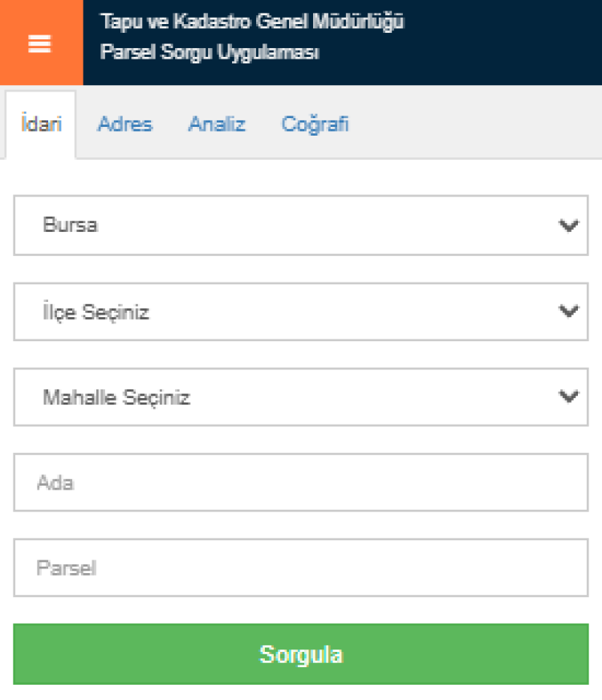The width and height of the screenshot is (602, 700).
Task: Open the orange hamburger menu
Action: tap(40, 43)
